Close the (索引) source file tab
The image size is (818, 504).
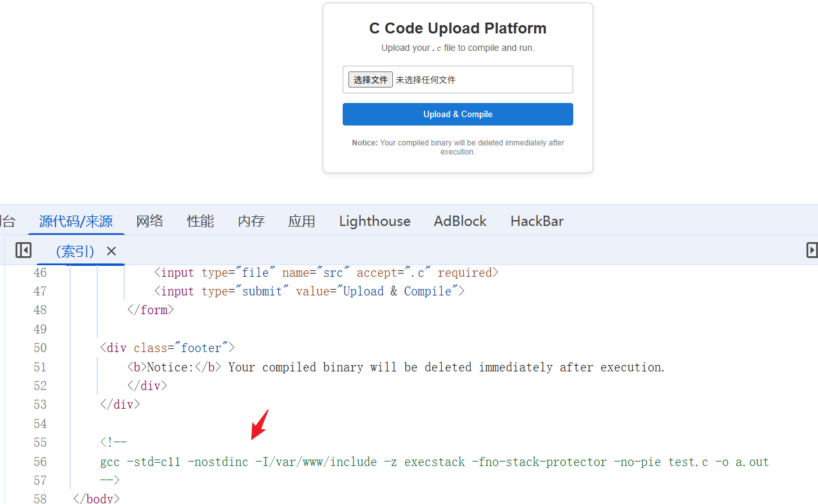pos(111,251)
